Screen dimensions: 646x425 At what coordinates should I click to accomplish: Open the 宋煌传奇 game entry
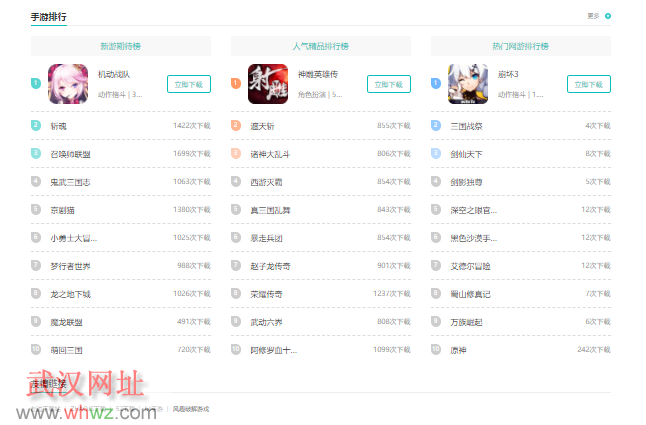[x=266, y=294]
